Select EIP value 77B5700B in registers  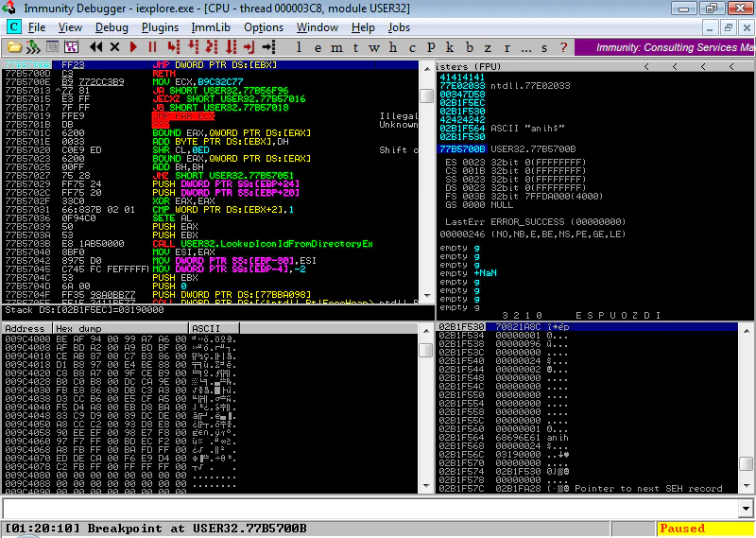click(x=462, y=149)
